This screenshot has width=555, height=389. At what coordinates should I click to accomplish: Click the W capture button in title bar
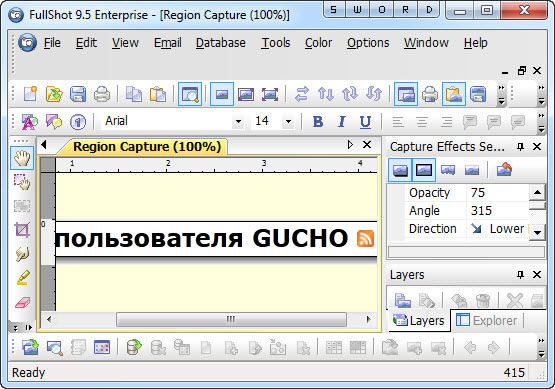pos(357,10)
